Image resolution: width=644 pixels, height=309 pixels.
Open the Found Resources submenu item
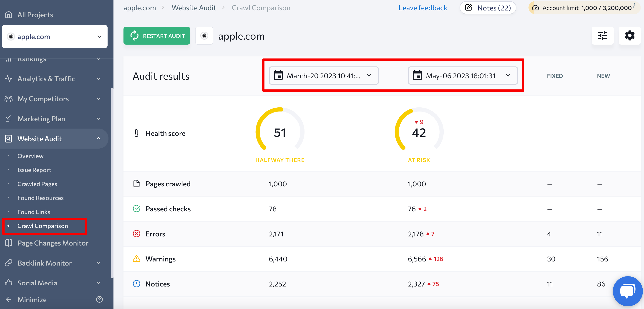40,198
